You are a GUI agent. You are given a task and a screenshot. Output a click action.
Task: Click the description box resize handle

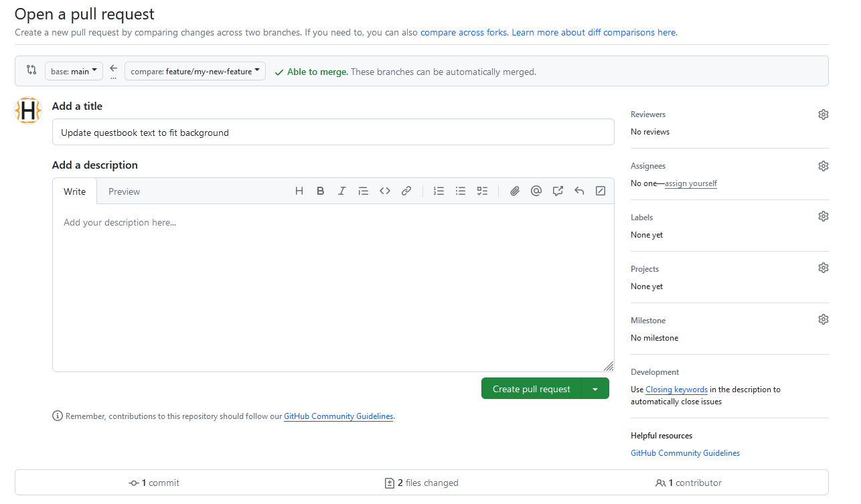click(608, 365)
